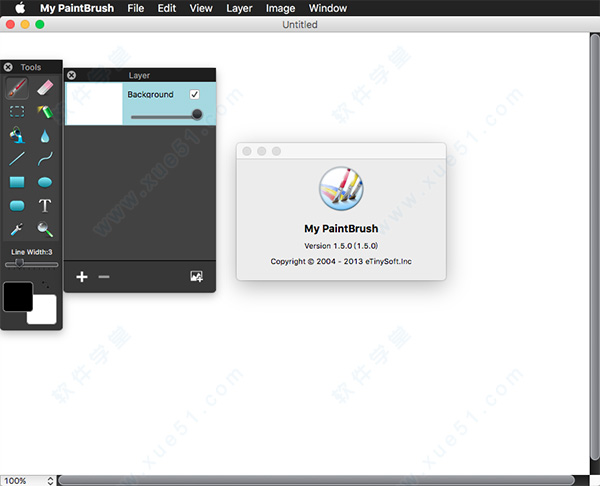This screenshot has height=486, width=600.
Task: Activate the Text tool
Action: point(45,205)
